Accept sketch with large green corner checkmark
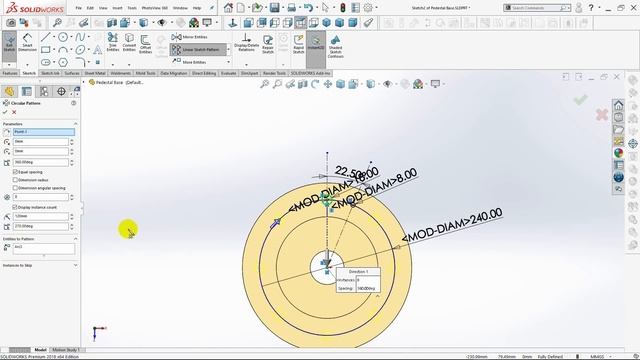The width and height of the screenshot is (640, 360). [x=580, y=100]
